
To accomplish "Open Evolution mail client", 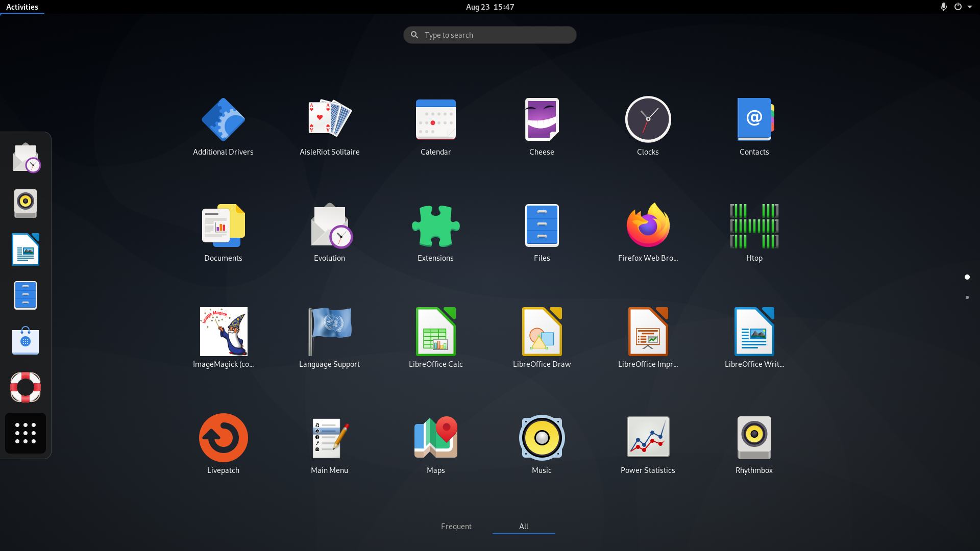I will point(329,226).
